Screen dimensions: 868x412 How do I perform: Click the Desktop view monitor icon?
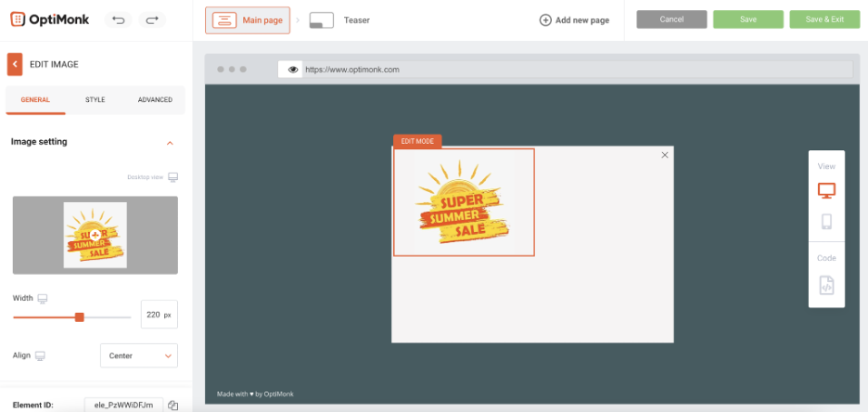(173, 177)
